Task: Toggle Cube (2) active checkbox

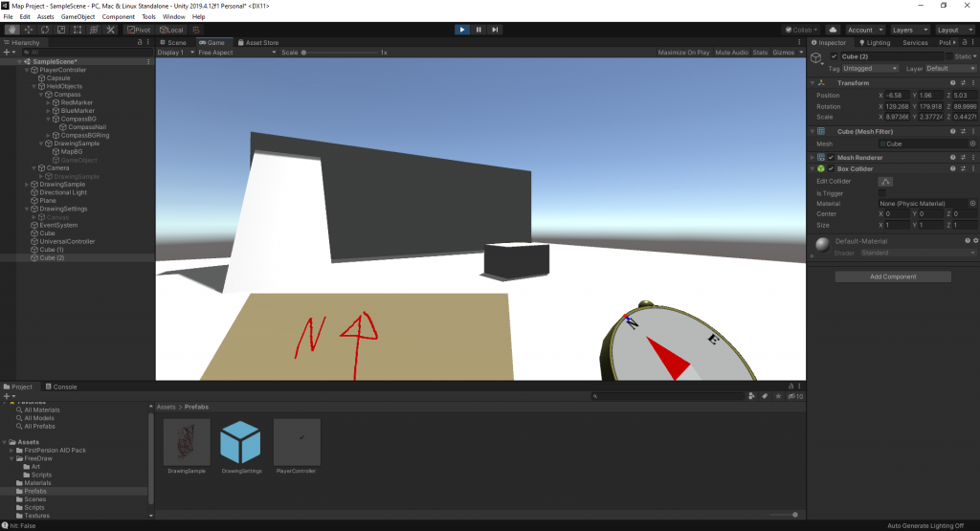Action: click(834, 56)
